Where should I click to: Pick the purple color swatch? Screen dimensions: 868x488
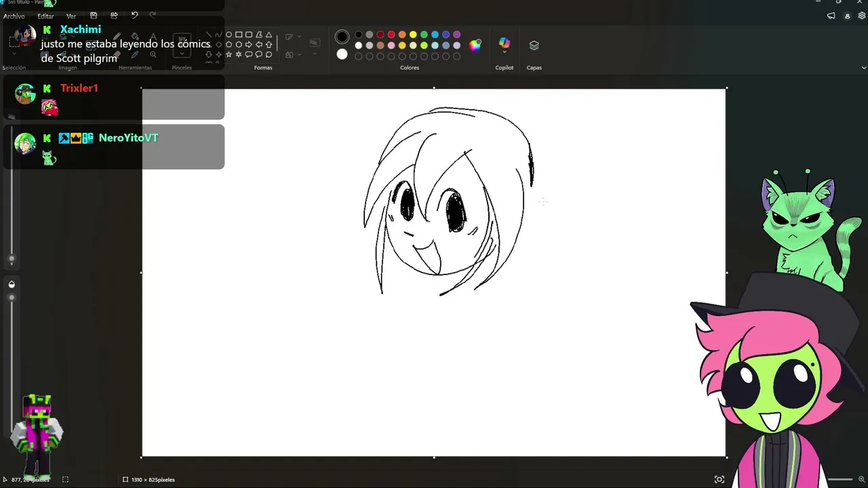click(x=456, y=35)
